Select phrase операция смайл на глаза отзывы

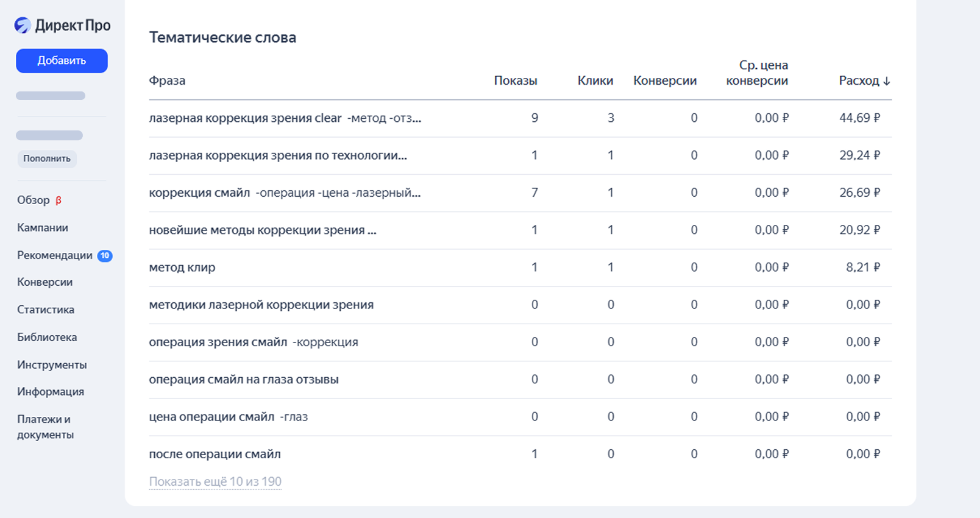tap(244, 379)
